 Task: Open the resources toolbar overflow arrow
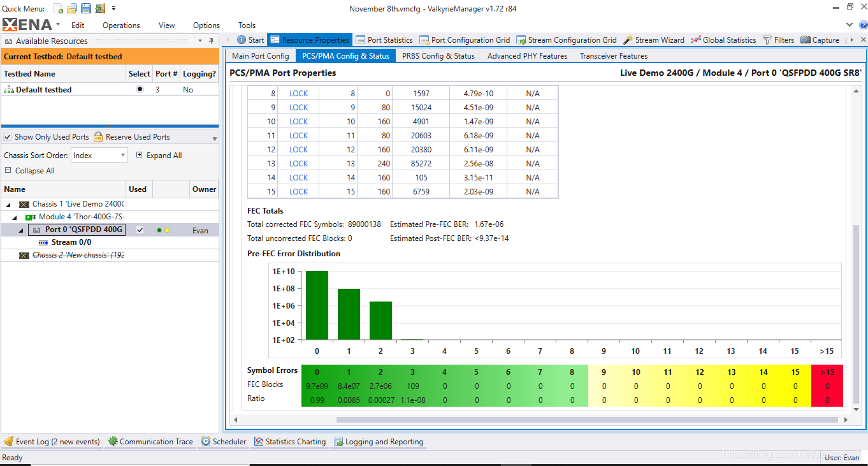click(214, 138)
